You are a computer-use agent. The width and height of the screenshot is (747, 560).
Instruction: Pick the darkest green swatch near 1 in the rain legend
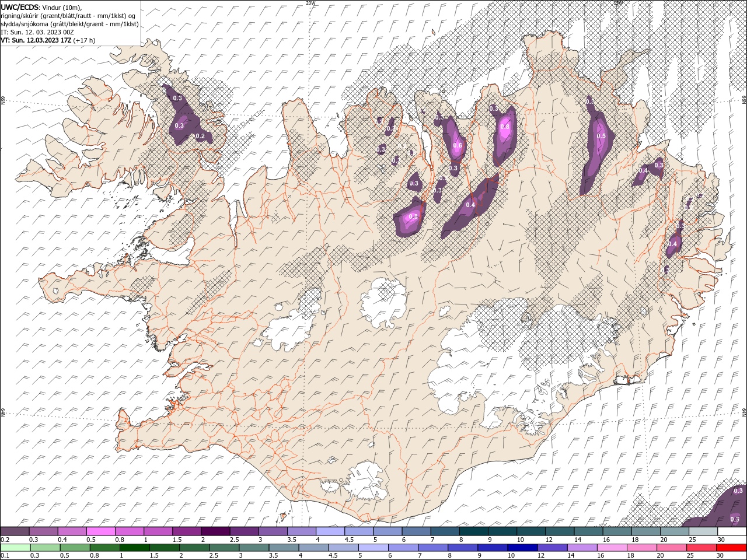134,548
